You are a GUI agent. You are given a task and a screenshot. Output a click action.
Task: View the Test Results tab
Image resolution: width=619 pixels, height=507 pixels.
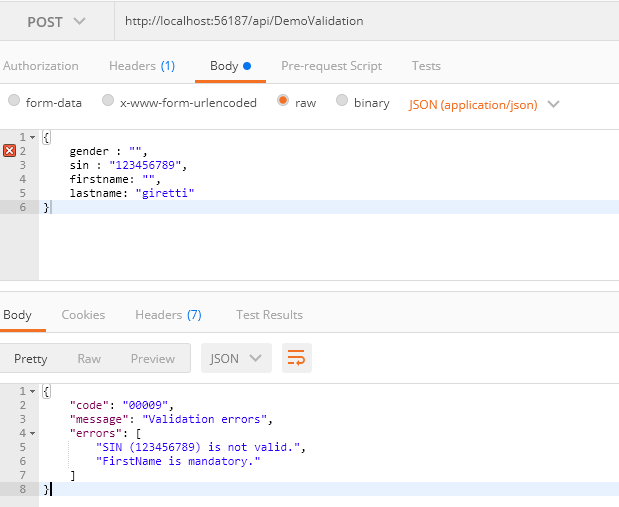pyautogui.click(x=269, y=314)
